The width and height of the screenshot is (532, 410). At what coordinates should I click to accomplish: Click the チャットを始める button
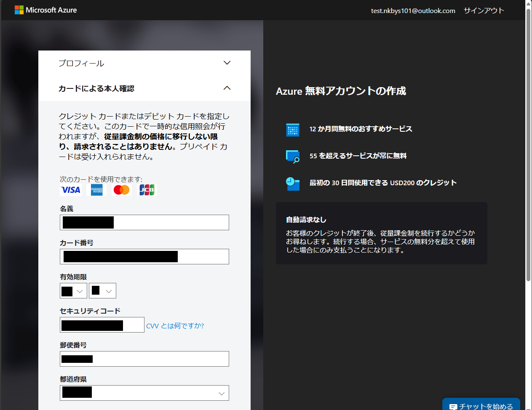pos(481,404)
